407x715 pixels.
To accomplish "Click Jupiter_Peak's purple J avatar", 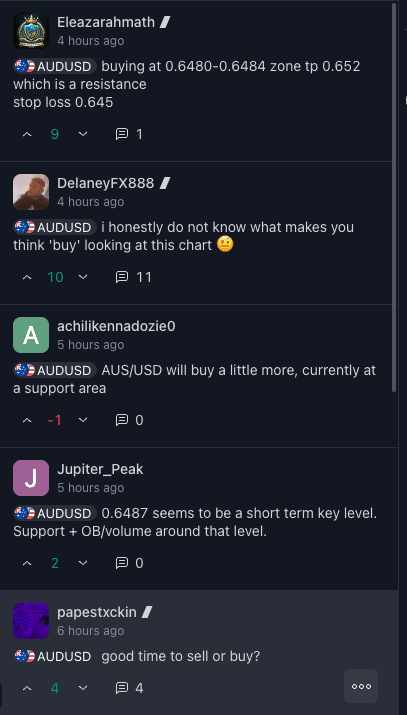I will [x=31, y=478].
